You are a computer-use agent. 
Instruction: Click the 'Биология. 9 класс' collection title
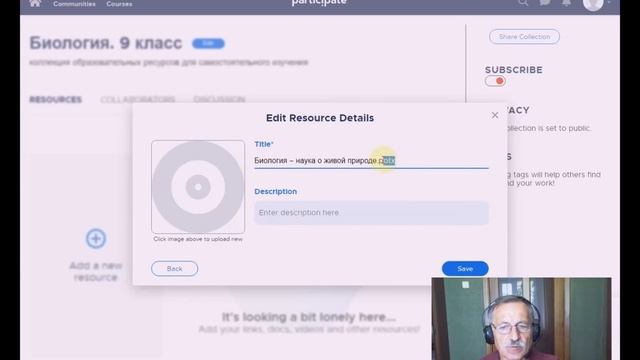[106, 43]
